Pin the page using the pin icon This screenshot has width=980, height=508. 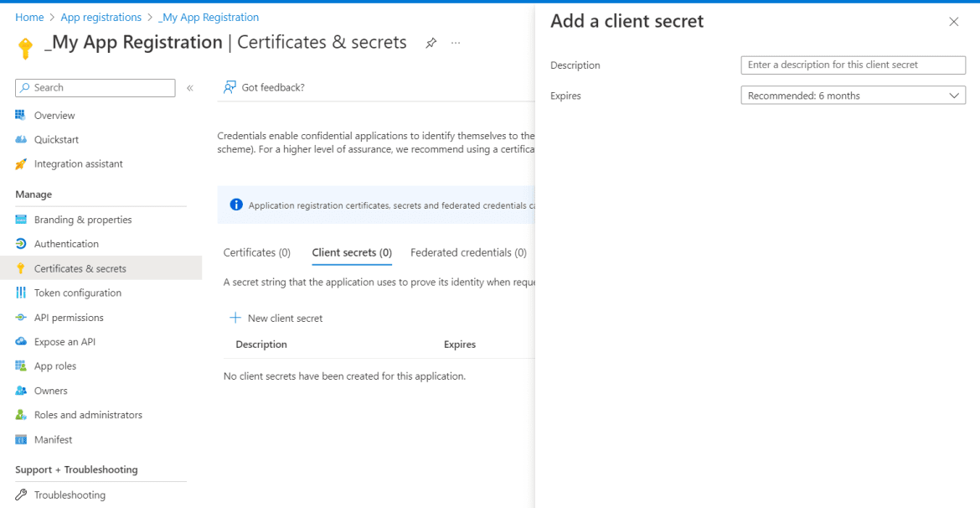(431, 43)
